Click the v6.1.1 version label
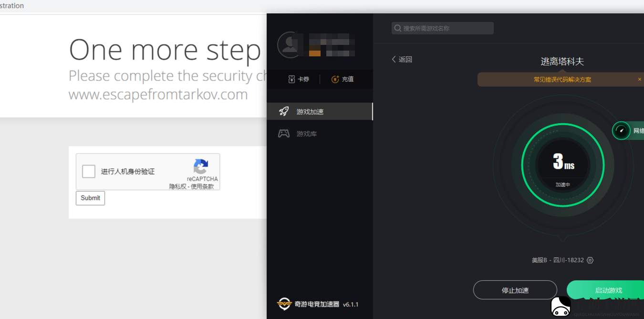This screenshot has height=319, width=644. point(351,305)
